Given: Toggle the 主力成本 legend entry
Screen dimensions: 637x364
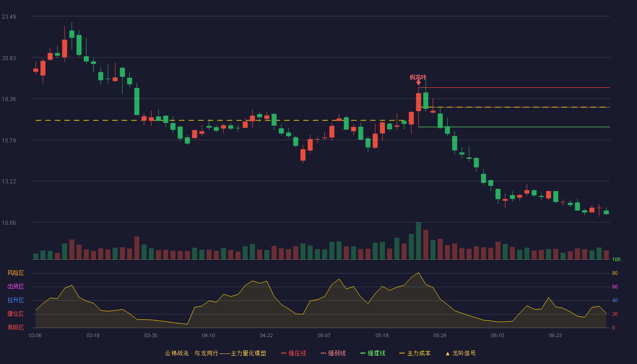Looking at the screenshot, I should pyautogui.click(x=415, y=353).
